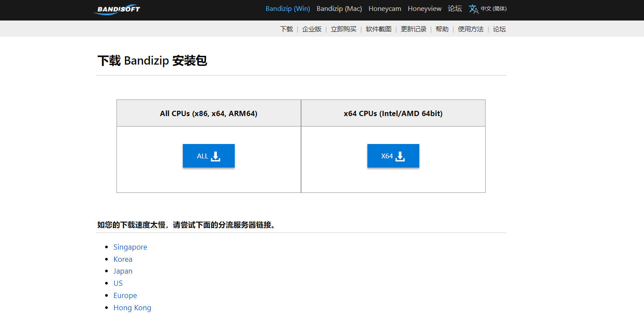This screenshot has width=644, height=329.
Task: Click the All CPUs (x86, x64, ARM64) header
Action: tap(209, 113)
